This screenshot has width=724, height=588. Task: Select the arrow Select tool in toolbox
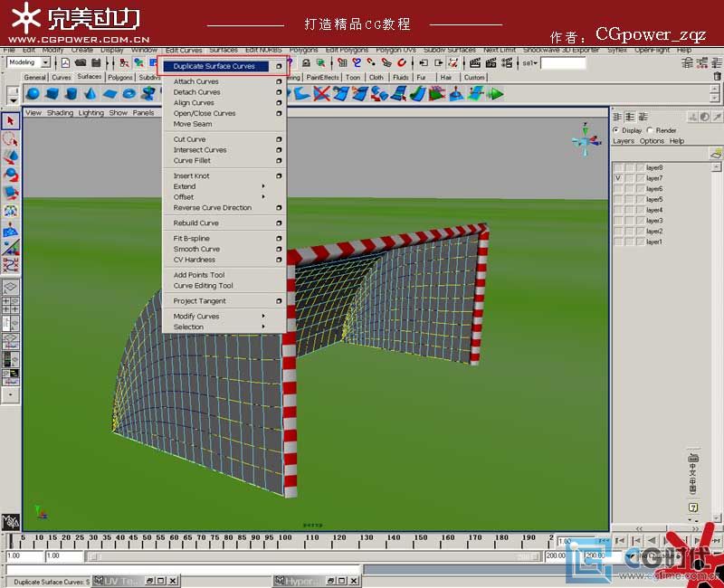click(10, 121)
